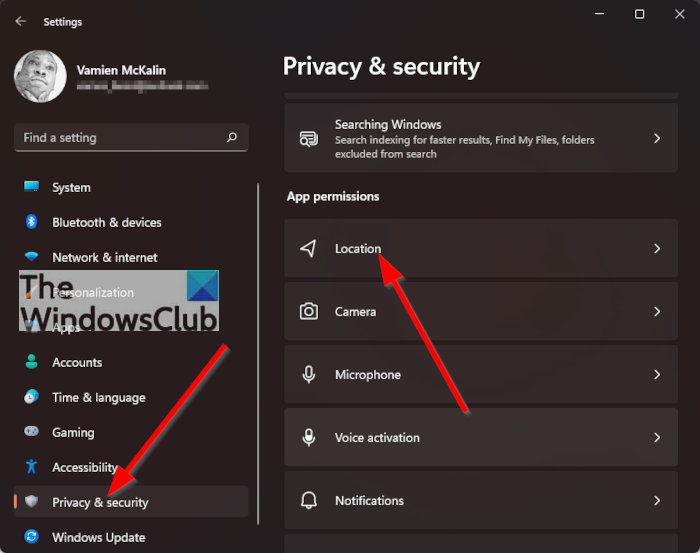
Task: Select Privacy & security in sidebar
Action: click(100, 502)
